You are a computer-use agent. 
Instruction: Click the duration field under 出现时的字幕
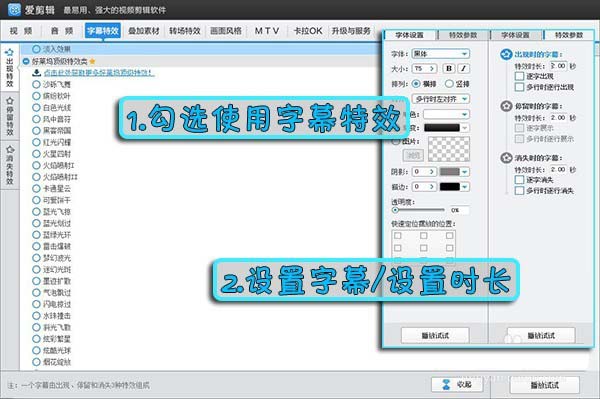tap(558, 66)
